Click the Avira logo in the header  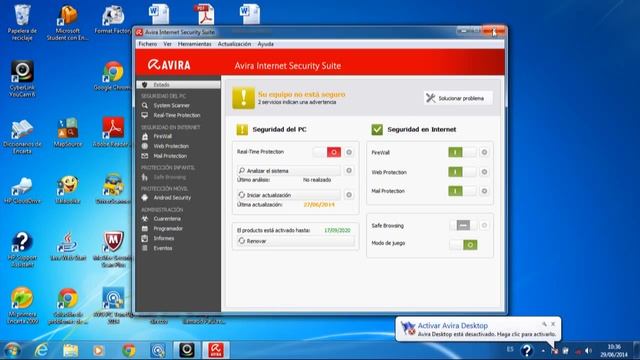pos(169,65)
